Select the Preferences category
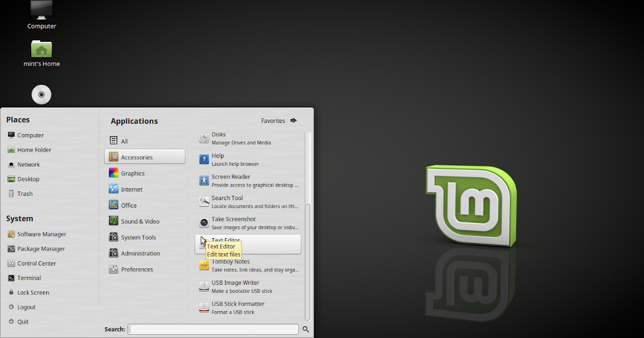Screen dimensions: 644x338 (144, 269)
